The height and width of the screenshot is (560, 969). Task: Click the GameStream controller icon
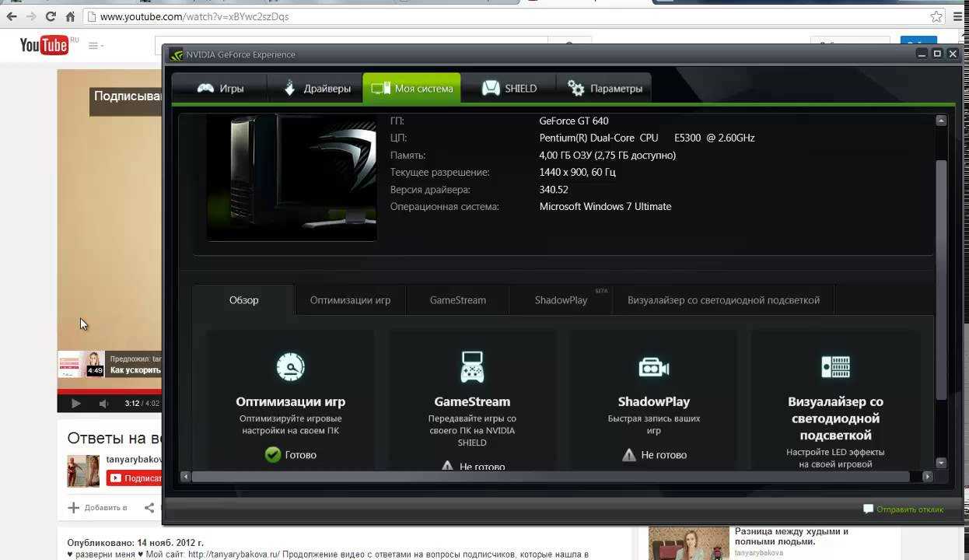coord(472,367)
